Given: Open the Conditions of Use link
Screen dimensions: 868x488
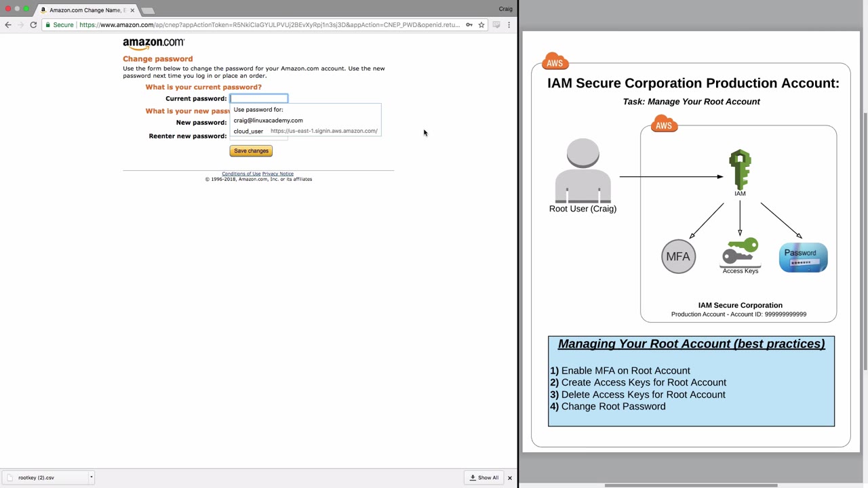Looking at the screenshot, I should (x=241, y=174).
